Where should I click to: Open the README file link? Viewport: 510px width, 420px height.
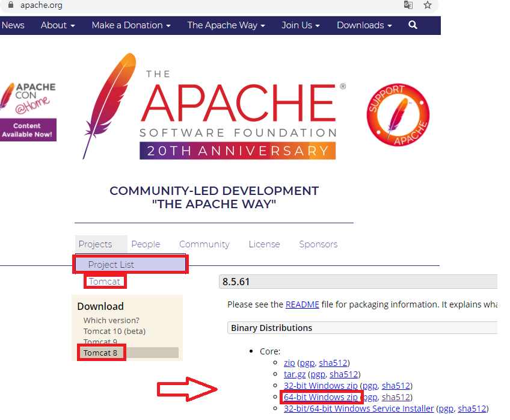[302, 304]
